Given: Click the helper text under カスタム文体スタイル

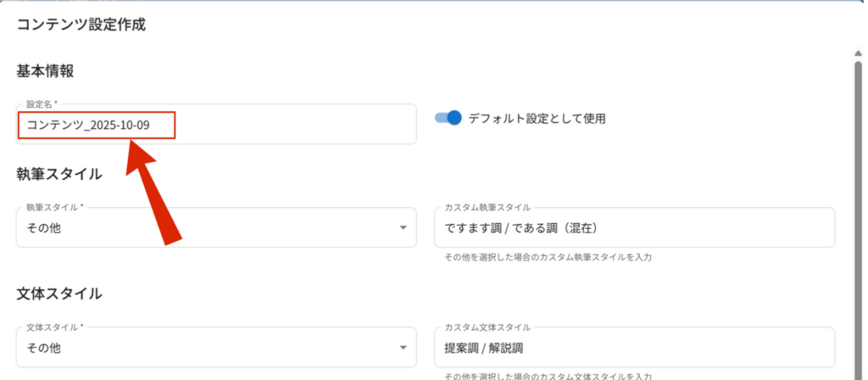Looking at the screenshot, I should pyautogui.click(x=548, y=376).
